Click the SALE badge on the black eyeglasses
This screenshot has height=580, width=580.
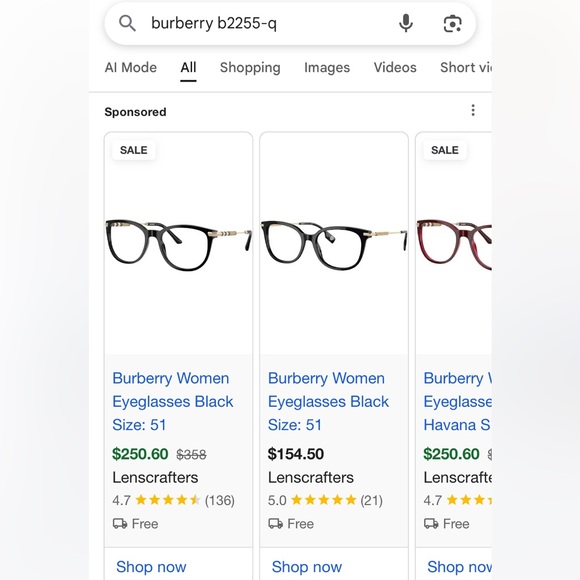134,150
